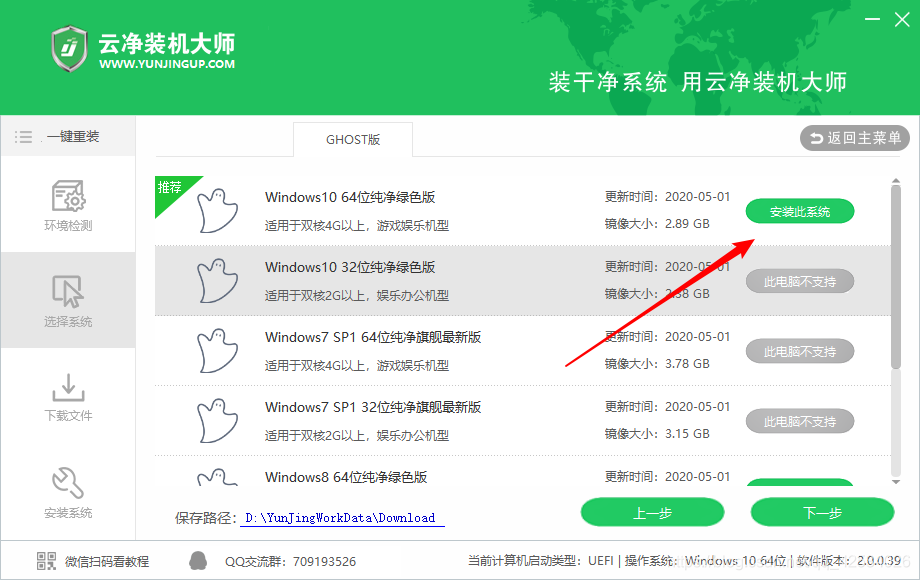Screen dimensions: 920x580
Task: Proceed with the 下一步 button
Action: (x=823, y=513)
